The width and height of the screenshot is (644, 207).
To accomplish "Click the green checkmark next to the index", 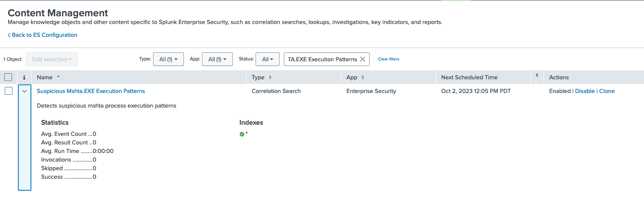I will pos(242,134).
